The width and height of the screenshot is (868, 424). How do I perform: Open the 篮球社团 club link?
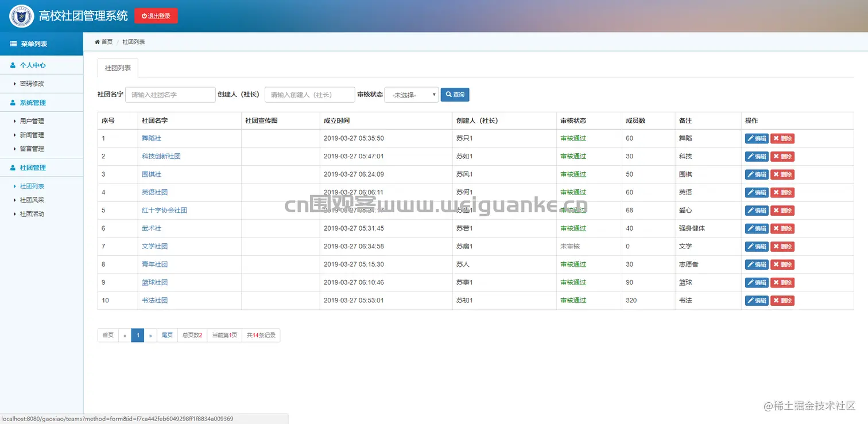coord(155,282)
